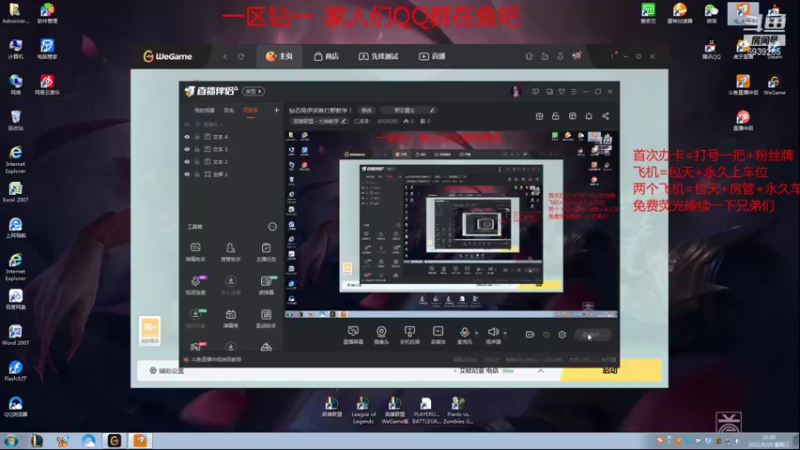The height and width of the screenshot is (450, 800).
Task: Open the 歌词助手 tool
Action: [x=266, y=318]
